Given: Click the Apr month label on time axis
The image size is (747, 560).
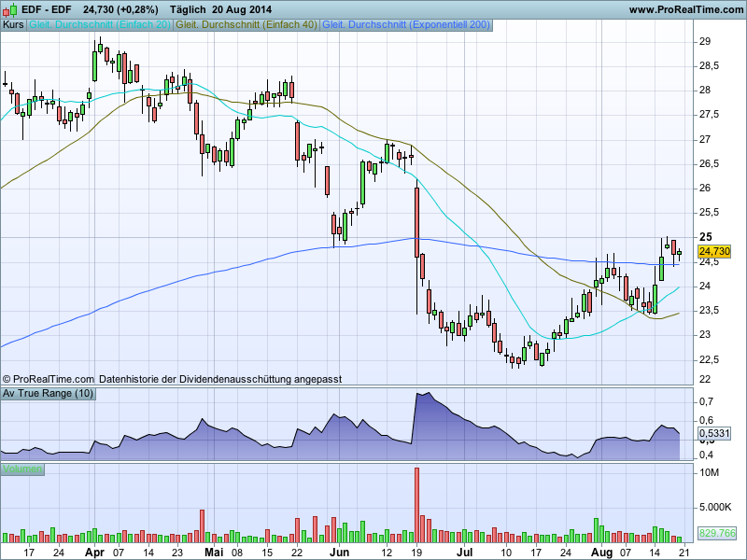Looking at the screenshot, I should point(94,553).
